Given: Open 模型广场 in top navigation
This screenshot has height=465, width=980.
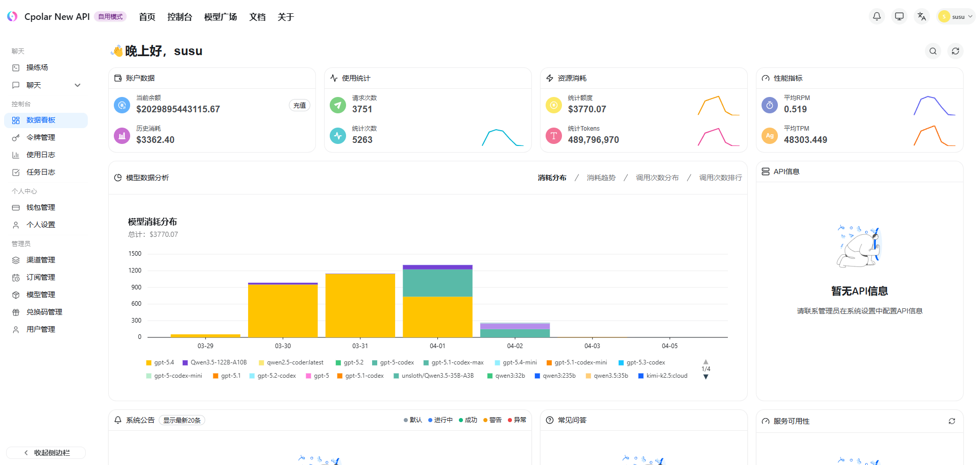Looking at the screenshot, I should tap(220, 17).
